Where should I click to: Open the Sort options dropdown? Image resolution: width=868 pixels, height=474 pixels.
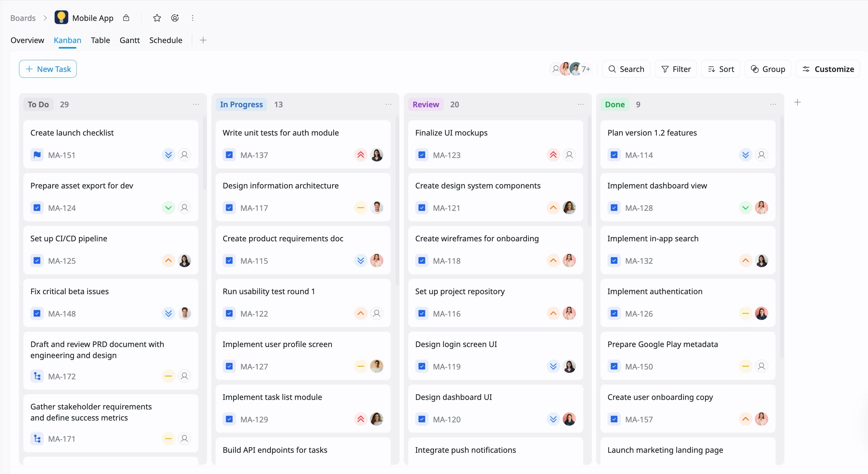click(x=721, y=69)
